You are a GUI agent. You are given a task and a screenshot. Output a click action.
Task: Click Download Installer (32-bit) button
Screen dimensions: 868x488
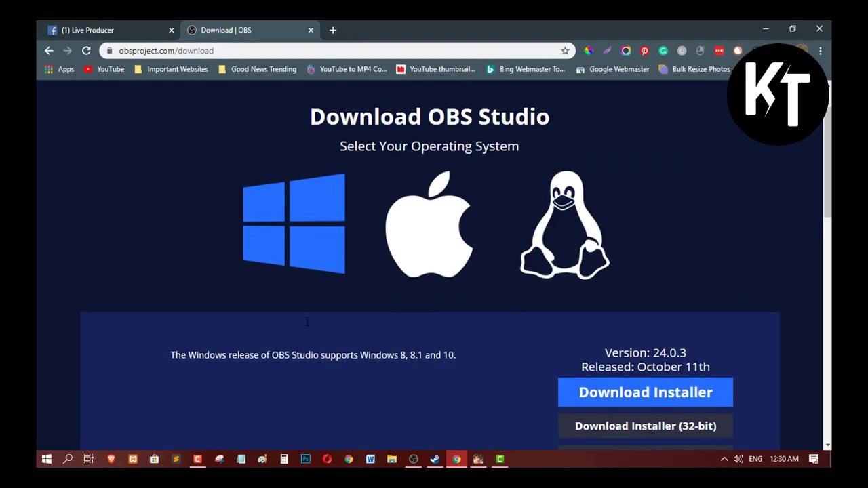[646, 426]
